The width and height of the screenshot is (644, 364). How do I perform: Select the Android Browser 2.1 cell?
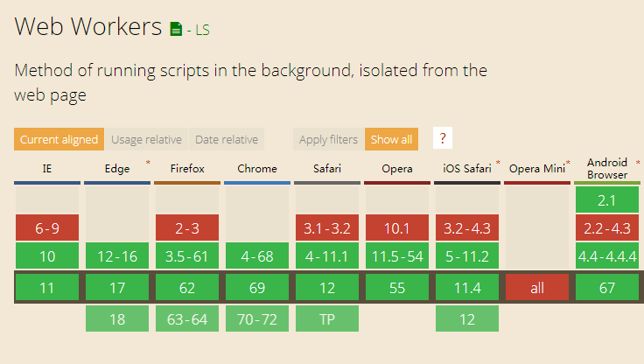607,199
